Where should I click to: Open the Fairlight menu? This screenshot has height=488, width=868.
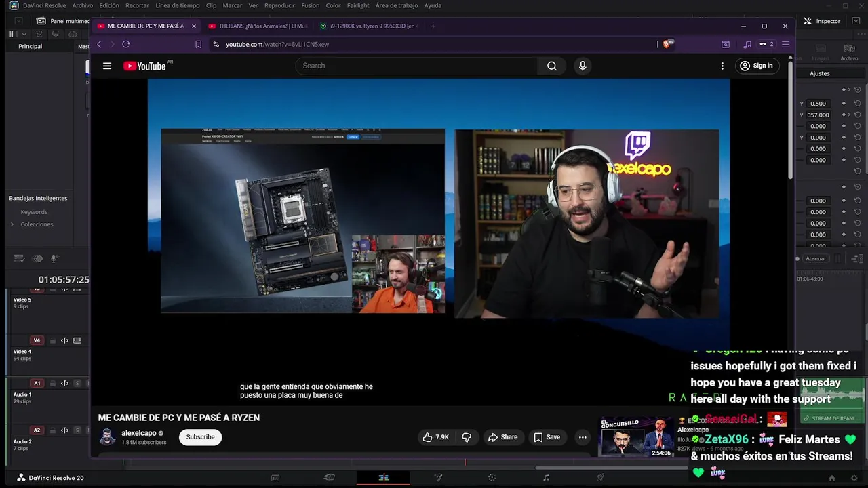(358, 5)
